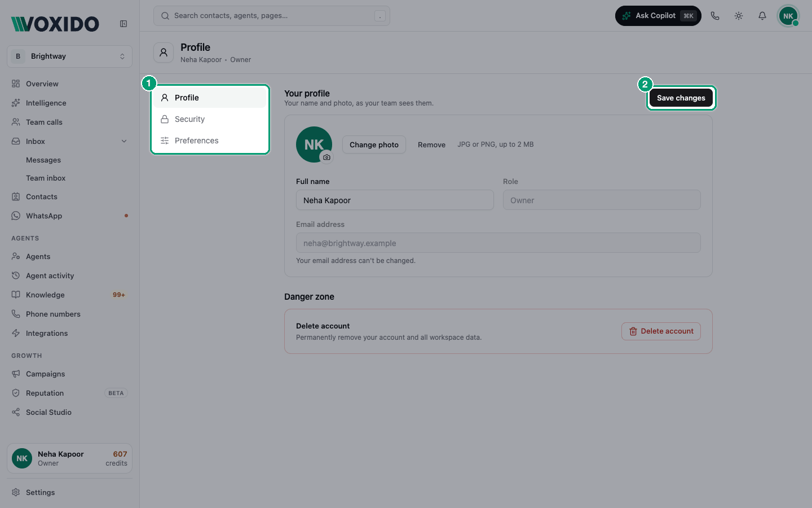This screenshot has height=508, width=812.
Task: Toggle the light theme sun icon
Action: [739, 16]
